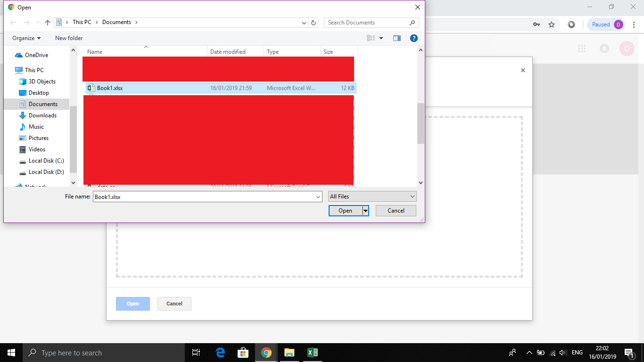Change ENG input language in tray

click(577, 353)
